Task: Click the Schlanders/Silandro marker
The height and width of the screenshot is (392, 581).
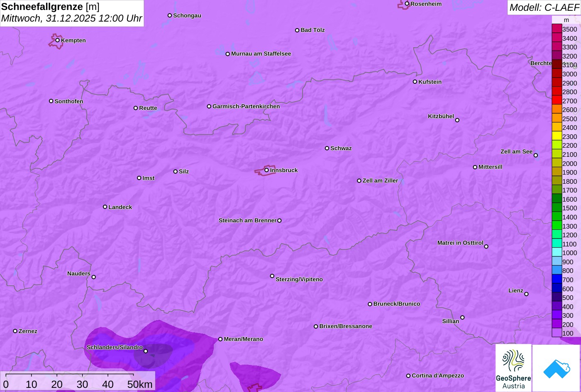Action: (x=145, y=351)
